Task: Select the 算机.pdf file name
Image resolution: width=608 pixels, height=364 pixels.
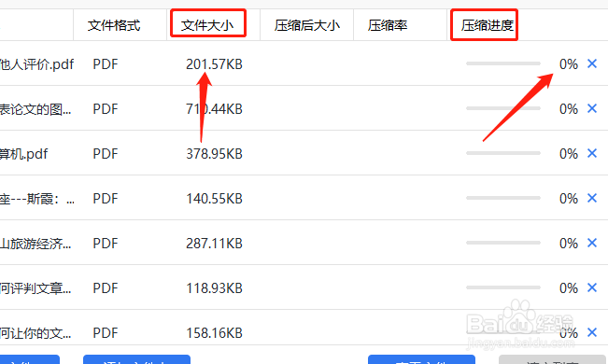Action: pos(23,154)
